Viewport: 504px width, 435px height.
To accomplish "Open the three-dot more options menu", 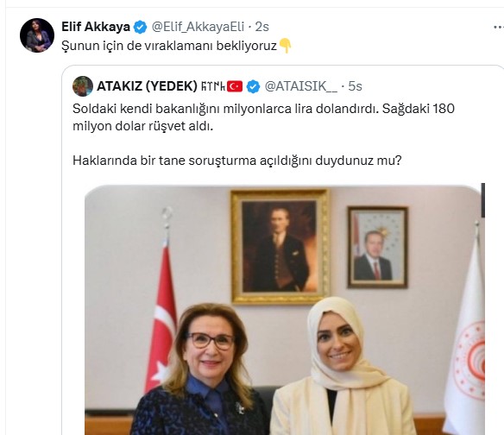I will pos(498,28).
